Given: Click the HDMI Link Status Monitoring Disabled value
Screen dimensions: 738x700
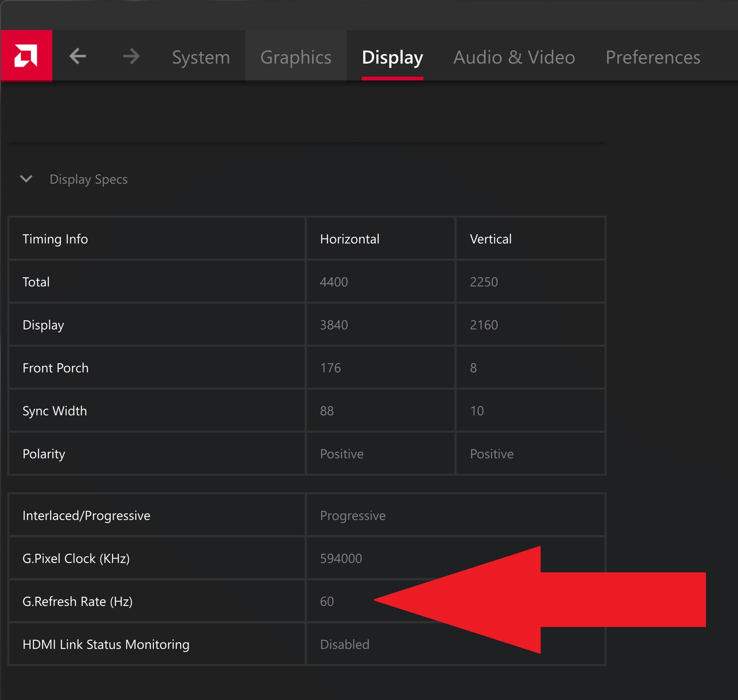Looking at the screenshot, I should [344, 644].
